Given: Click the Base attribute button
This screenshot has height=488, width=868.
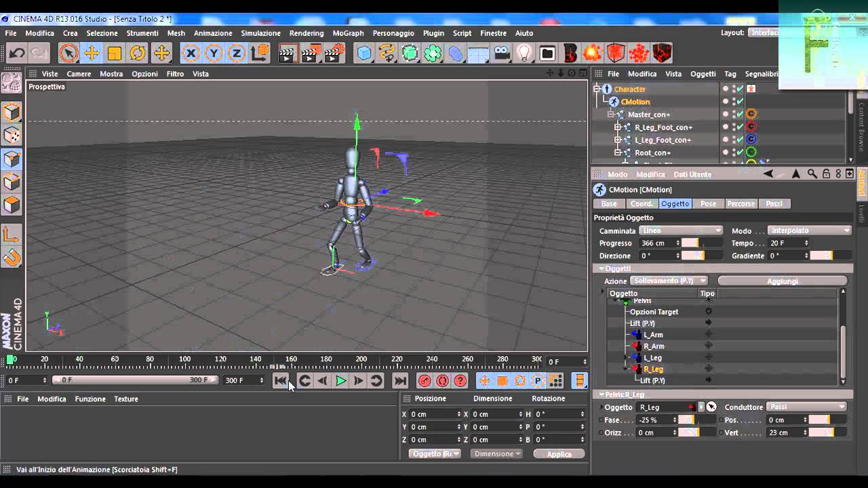Looking at the screenshot, I should 609,203.
